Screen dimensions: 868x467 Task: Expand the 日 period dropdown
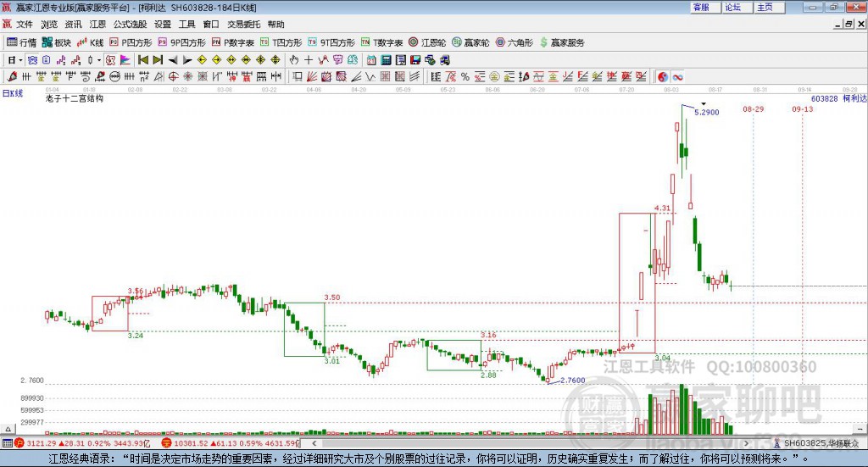click(x=20, y=60)
